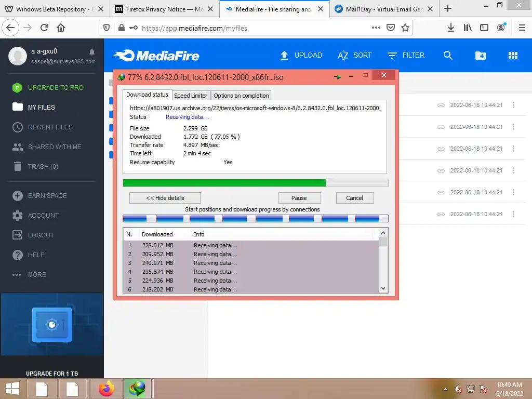Cancel the download
The height and width of the screenshot is (399, 532).
[x=354, y=198]
